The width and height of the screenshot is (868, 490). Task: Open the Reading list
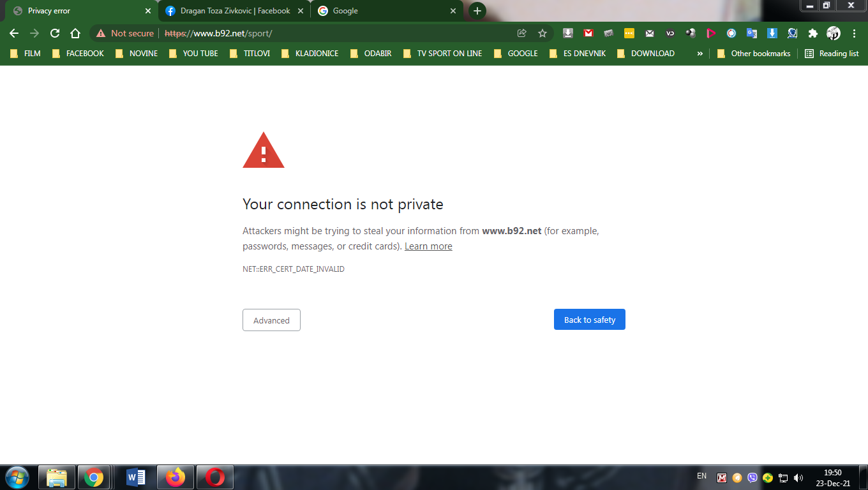(x=832, y=54)
